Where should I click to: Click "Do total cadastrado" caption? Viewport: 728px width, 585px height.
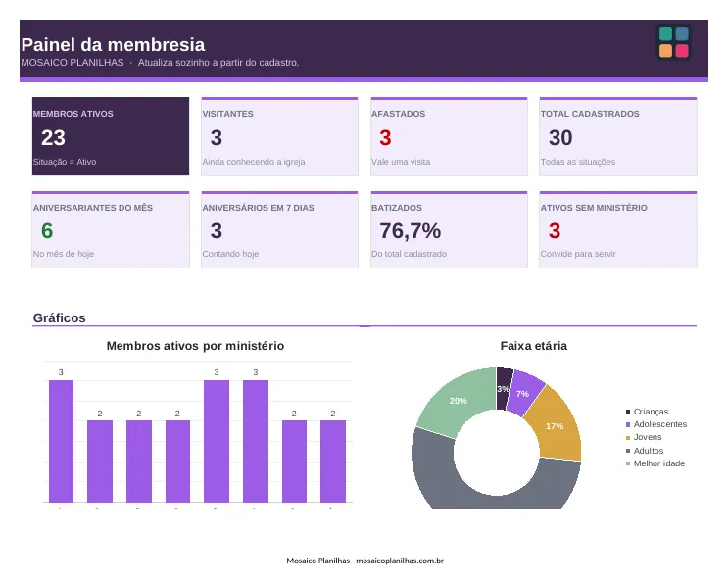[x=409, y=254]
